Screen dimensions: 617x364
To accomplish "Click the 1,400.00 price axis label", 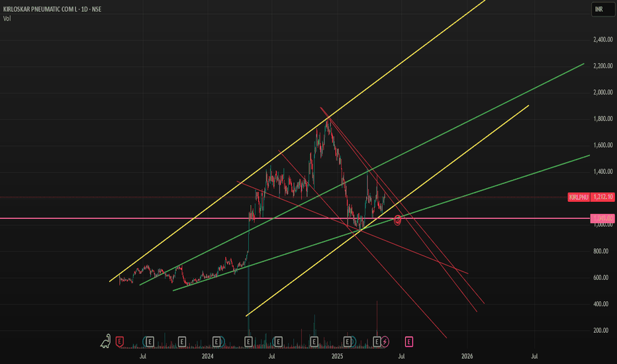I will click(603, 171).
